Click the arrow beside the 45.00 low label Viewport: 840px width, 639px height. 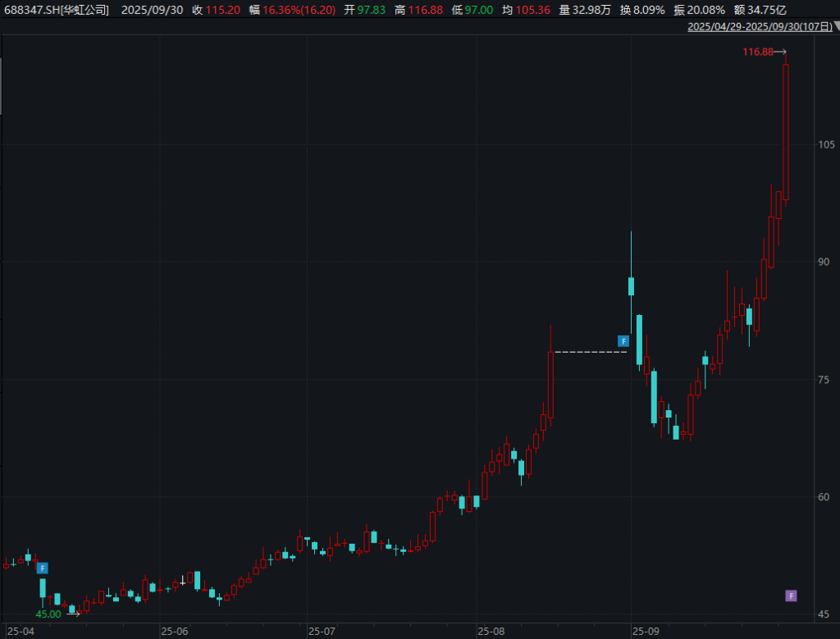(72, 614)
